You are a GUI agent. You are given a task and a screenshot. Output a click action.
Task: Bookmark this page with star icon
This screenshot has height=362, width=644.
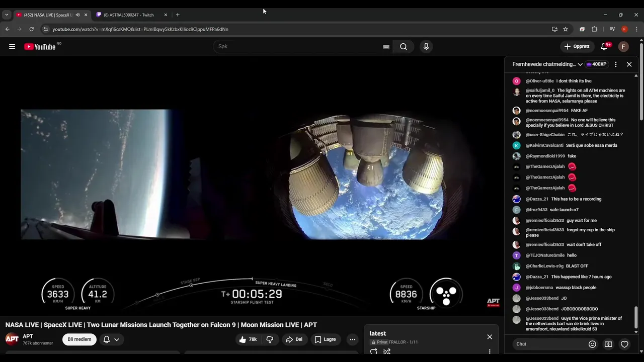pyautogui.click(x=566, y=29)
